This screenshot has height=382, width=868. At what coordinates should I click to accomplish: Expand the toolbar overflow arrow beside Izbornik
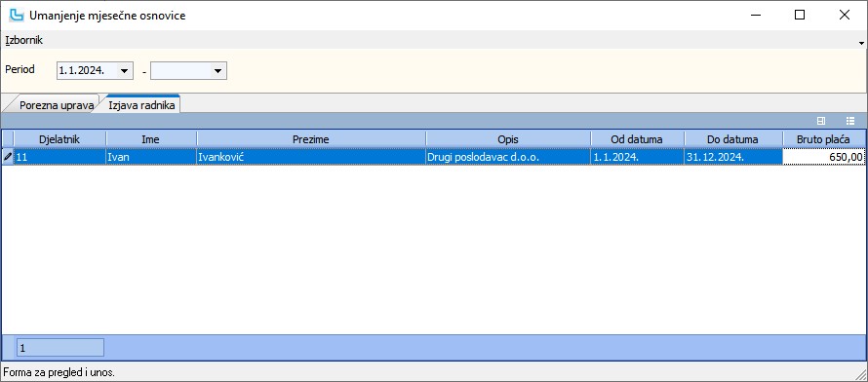pyautogui.click(x=861, y=43)
